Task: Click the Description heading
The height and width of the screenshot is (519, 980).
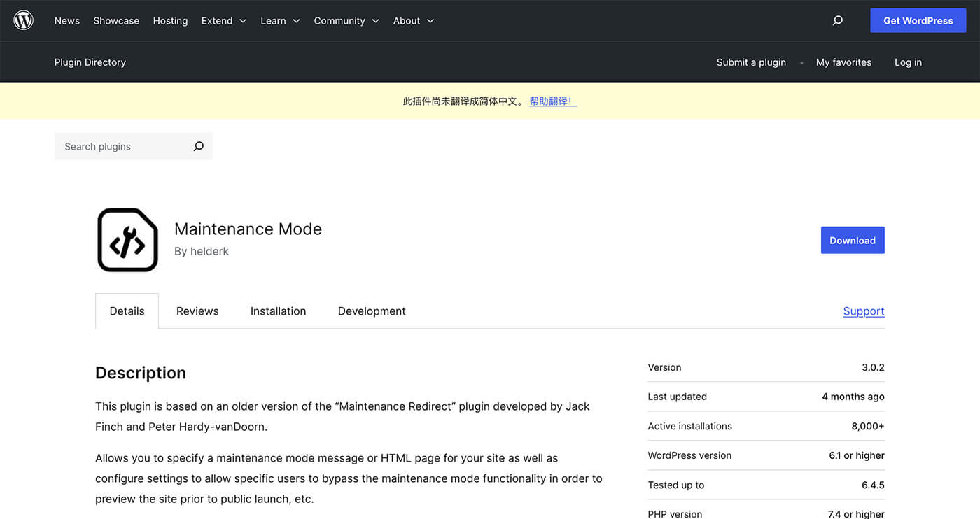Action: click(x=141, y=373)
